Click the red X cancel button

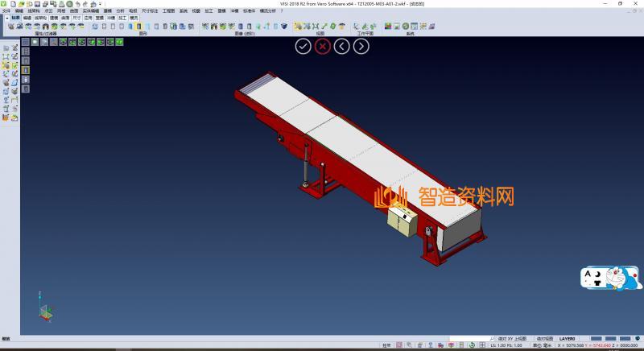(323, 46)
